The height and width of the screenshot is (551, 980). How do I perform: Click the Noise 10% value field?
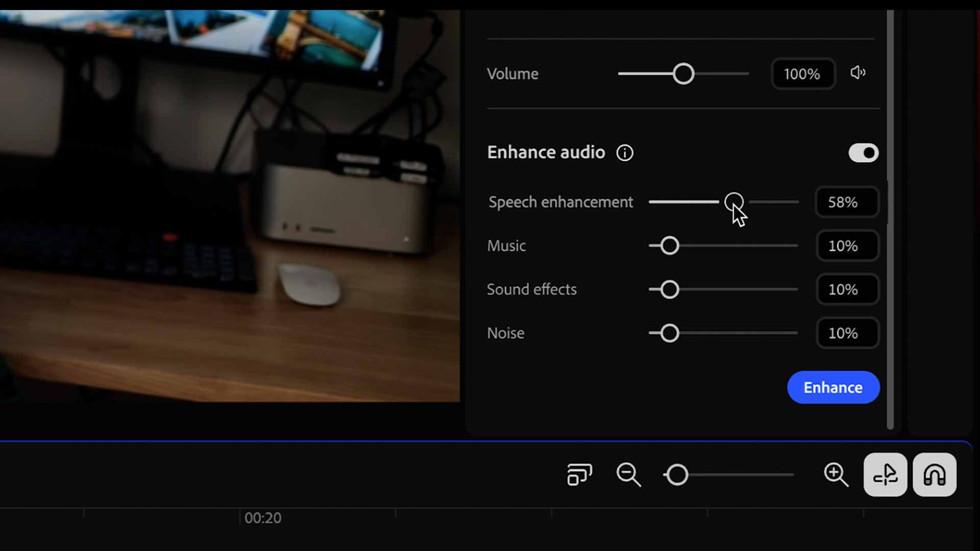click(847, 333)
